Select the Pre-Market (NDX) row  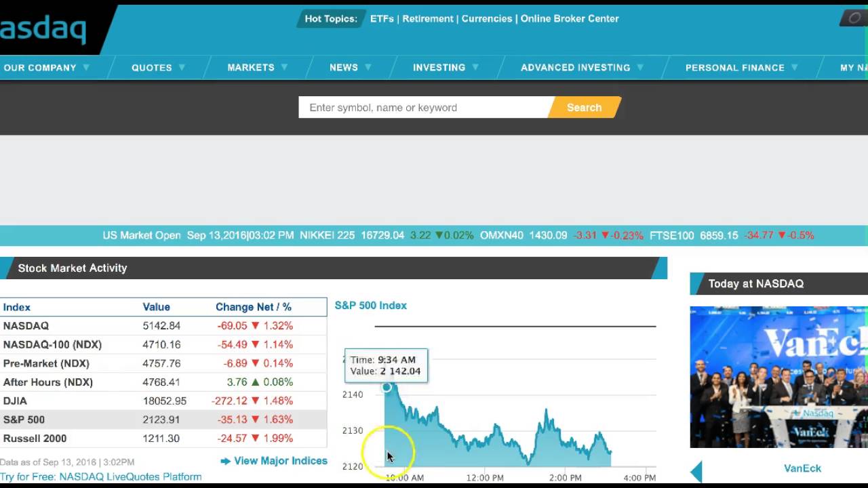point(163,363)
